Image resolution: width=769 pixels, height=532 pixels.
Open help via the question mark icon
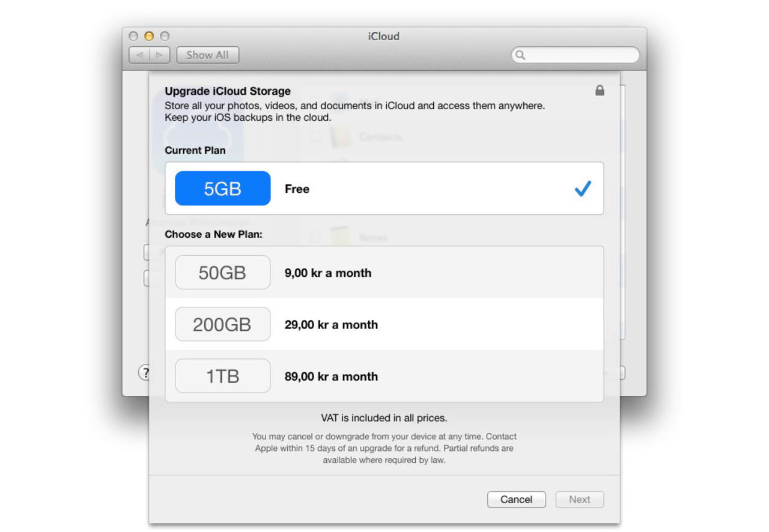point(144,372)
